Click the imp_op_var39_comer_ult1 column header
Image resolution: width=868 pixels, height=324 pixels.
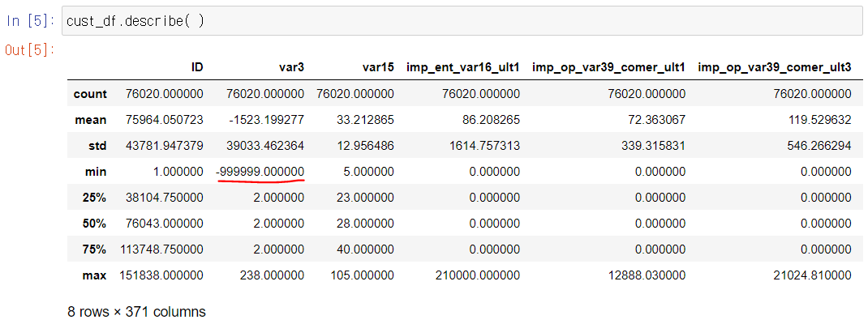pyautogui.click(x=609, y=68)
